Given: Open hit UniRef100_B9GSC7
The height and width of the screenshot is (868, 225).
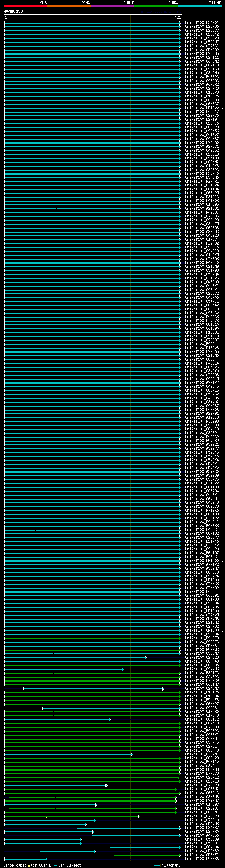Looking at the screenshot, I should (x=202, y=30).
